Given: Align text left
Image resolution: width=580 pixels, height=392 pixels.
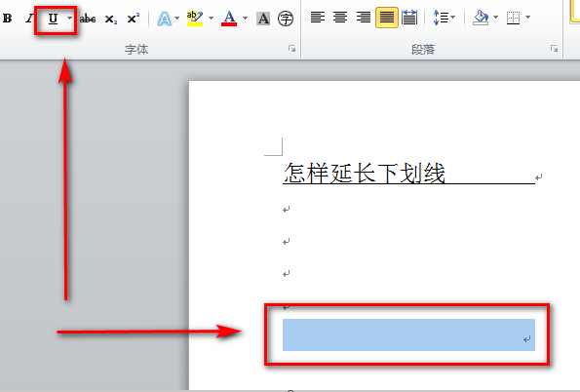Looking at the screenshot, I should coord(318,18).
